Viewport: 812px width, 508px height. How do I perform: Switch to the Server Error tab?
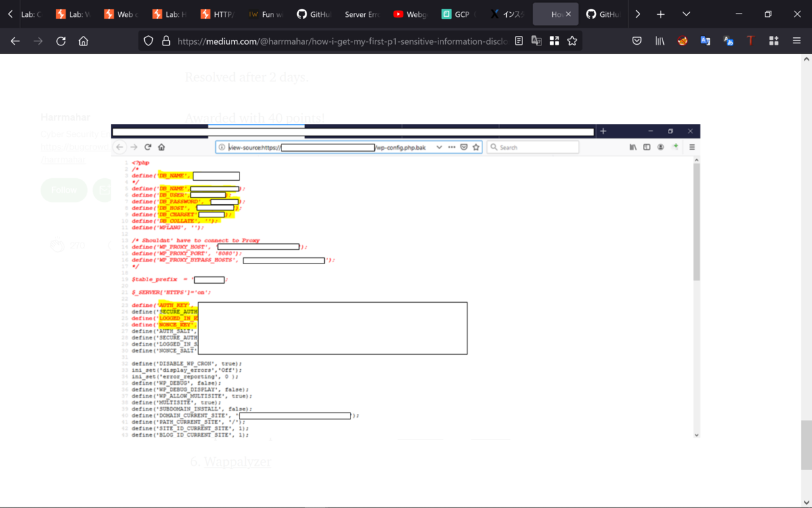[361, 14]
